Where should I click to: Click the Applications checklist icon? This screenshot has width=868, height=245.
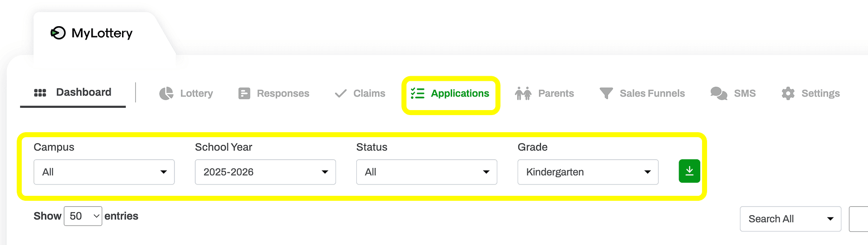[x=417, y=93]
